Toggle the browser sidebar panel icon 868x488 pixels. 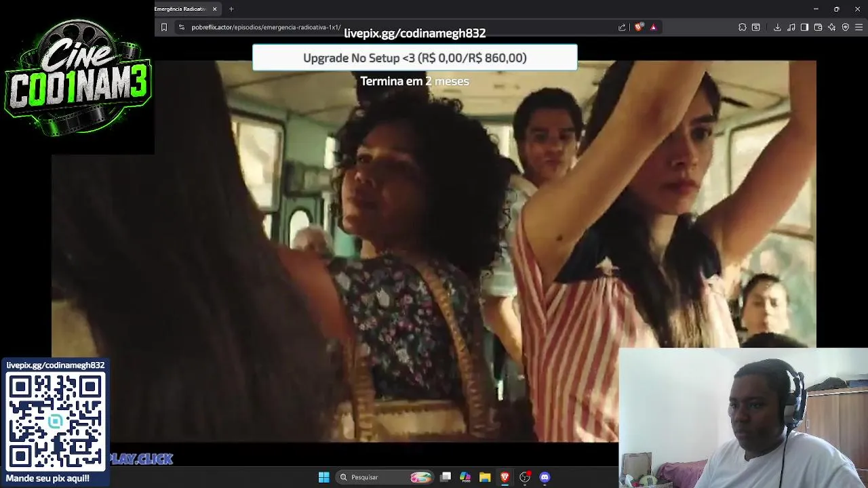tap(804, 27)
